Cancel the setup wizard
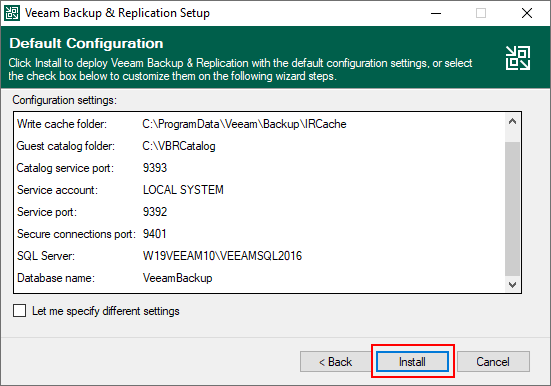 click(x=493, y=361)
